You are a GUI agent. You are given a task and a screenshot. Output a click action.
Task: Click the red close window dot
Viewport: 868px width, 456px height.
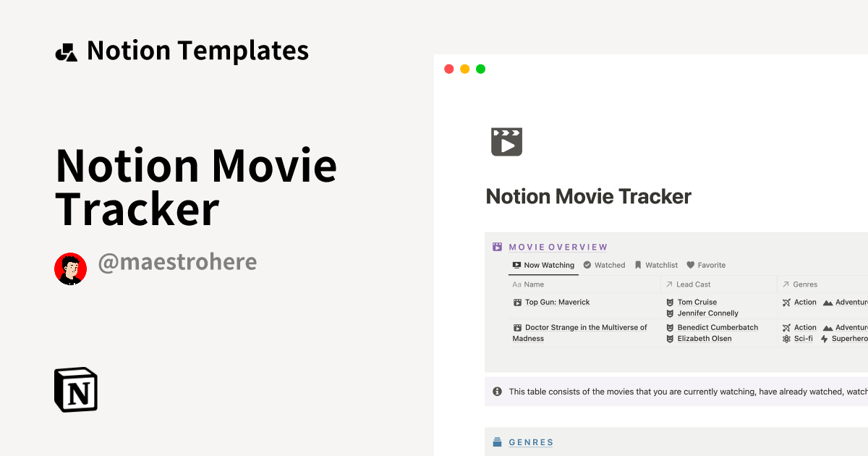pos(448,69)
